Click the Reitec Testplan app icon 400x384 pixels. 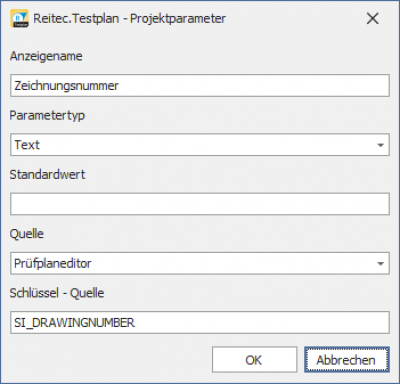19,18
